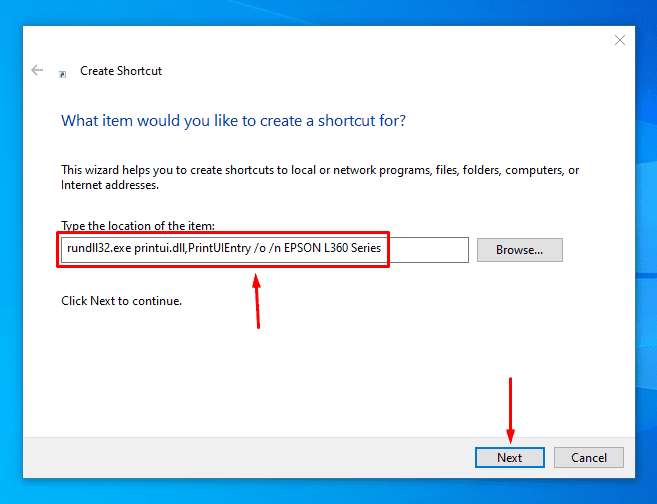Cancel the shortcut creation wizard

[588, 457]
